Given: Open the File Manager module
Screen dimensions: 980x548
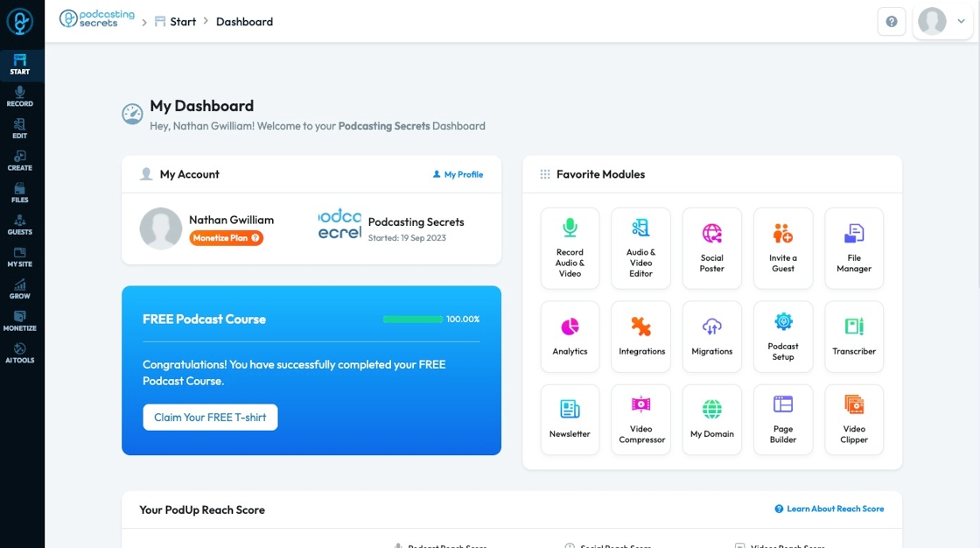Looking at the screenshot, I should (x=854, y=249).
